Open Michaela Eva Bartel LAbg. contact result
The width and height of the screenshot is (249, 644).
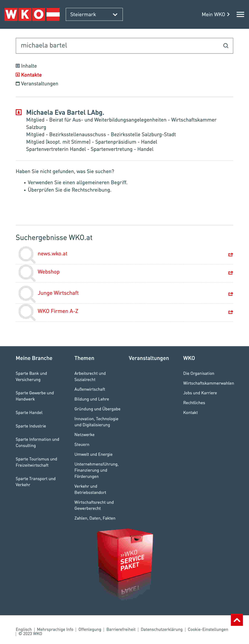pyautogui.click(x=65, y=112)
